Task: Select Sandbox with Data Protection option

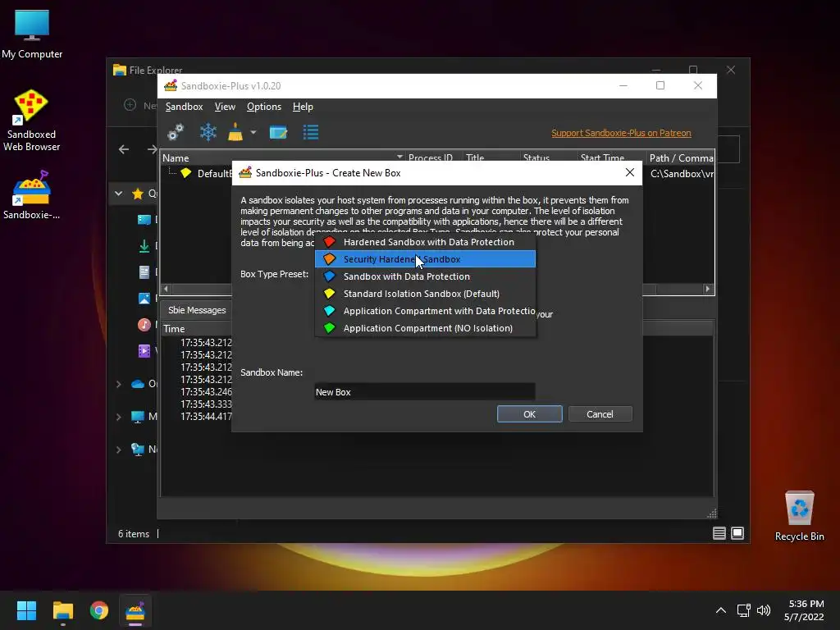Action: point(426,276)
